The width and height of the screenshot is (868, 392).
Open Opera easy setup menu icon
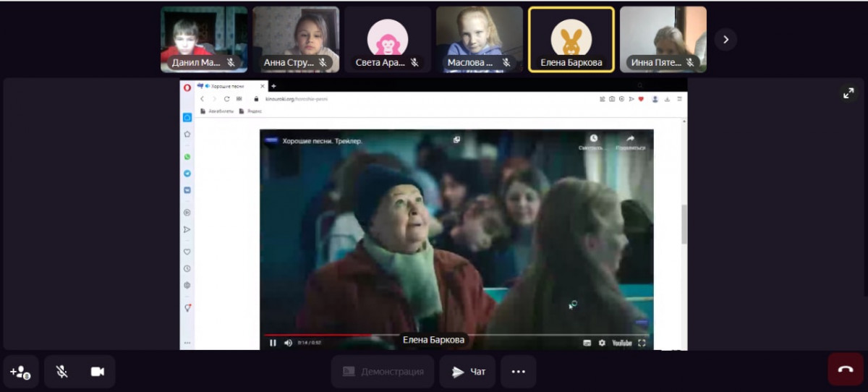tap(679, 99)
